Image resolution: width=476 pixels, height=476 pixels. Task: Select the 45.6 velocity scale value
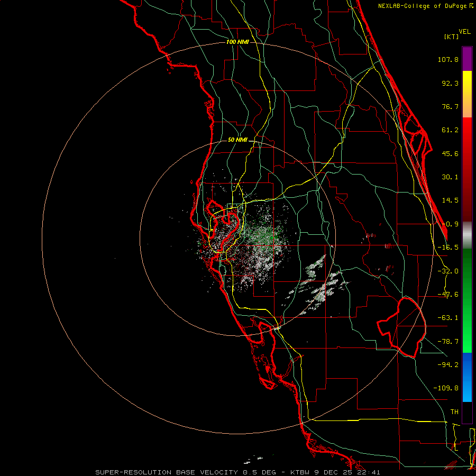[450, 153]
